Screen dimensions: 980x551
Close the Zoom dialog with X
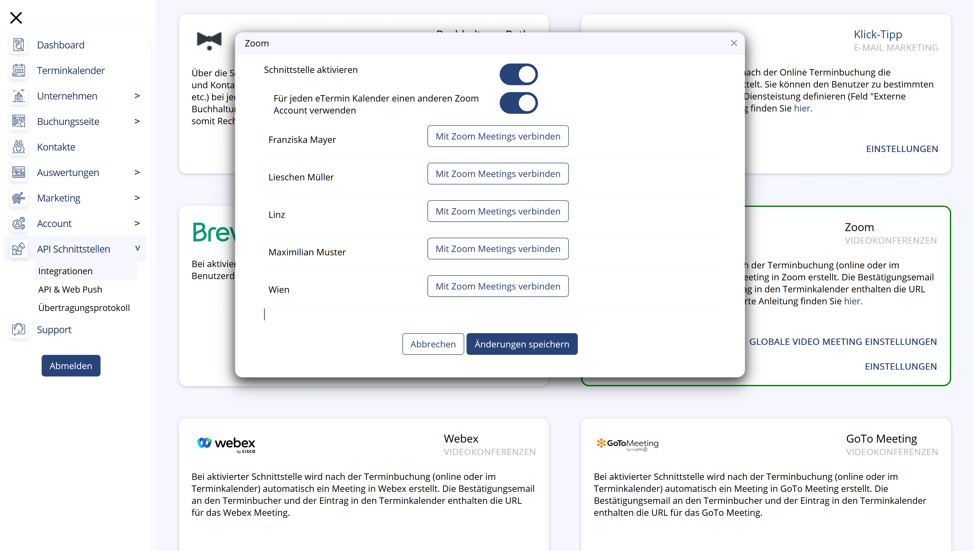pos(734,43)
